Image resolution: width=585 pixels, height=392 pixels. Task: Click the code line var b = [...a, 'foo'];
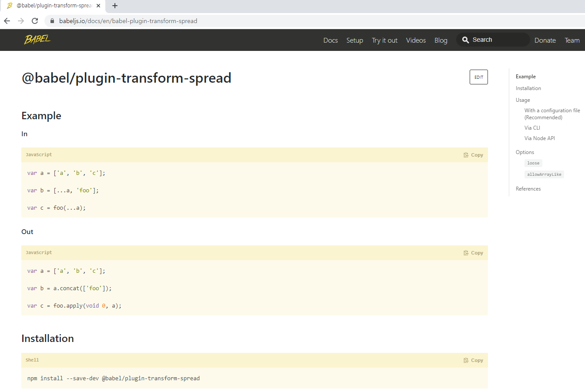point(63,191)
